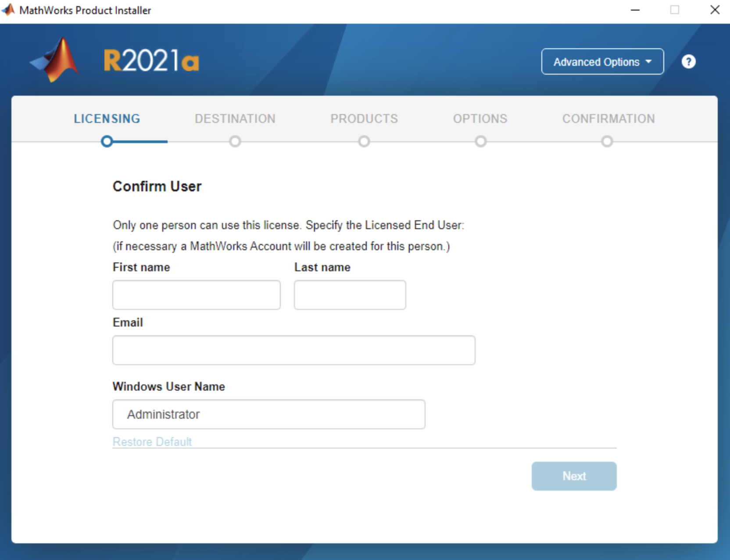Open the Options step tab
730x560 pixels.
[x=480, y=118]
